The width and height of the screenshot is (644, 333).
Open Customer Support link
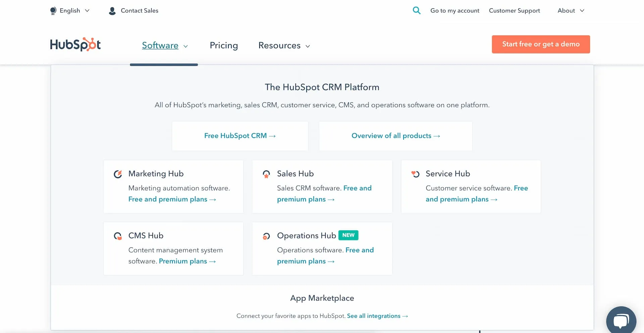[x=514, y=11]
